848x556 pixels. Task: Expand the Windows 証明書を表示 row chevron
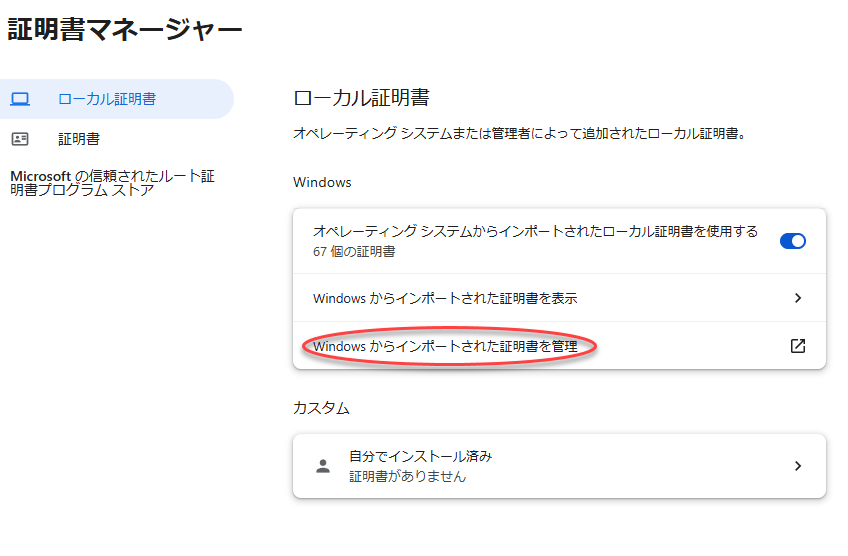(x=797, y=298)
